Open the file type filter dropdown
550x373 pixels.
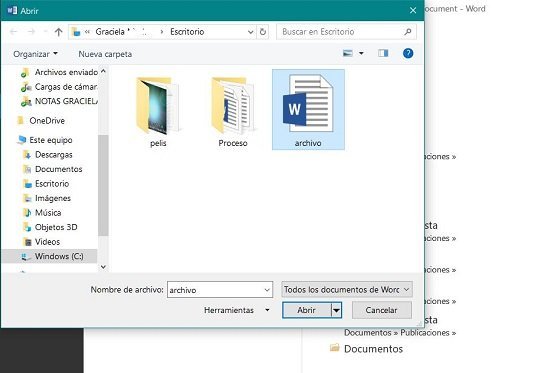click(347, 289)
